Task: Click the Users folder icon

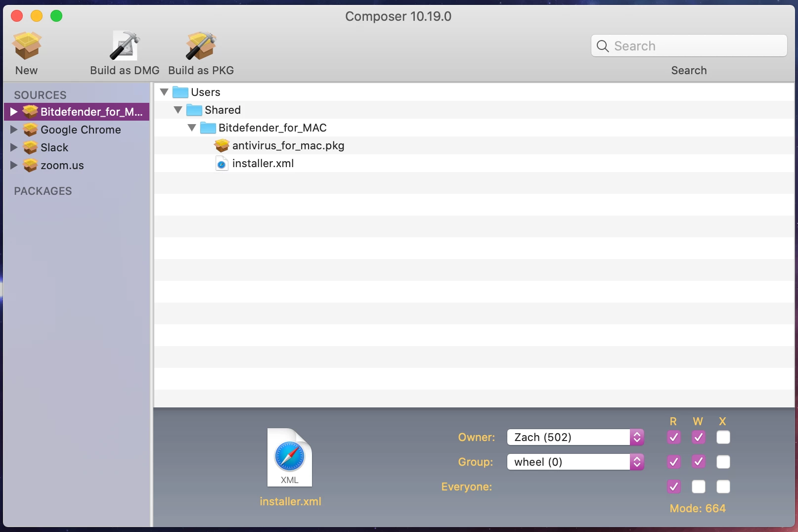Action: [x=180, y=92]
